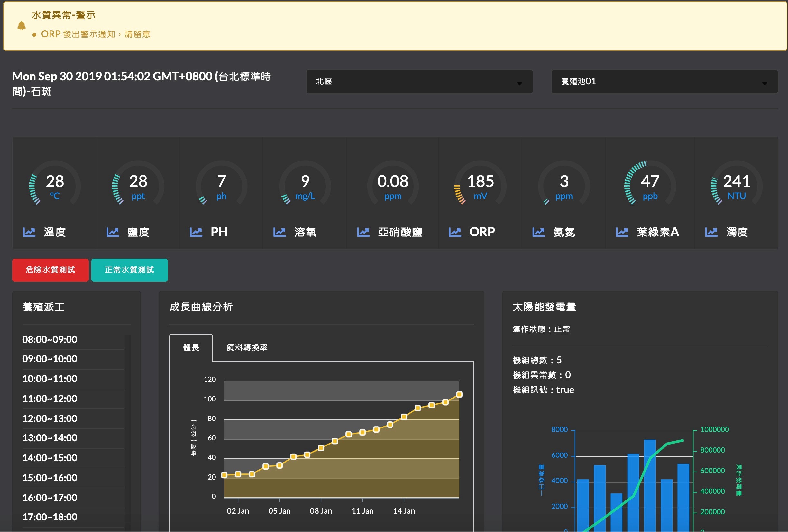Viewport: 788px width, 532px height.
Task: Click the 機組總數：5 text
Action: pos(537,360)
